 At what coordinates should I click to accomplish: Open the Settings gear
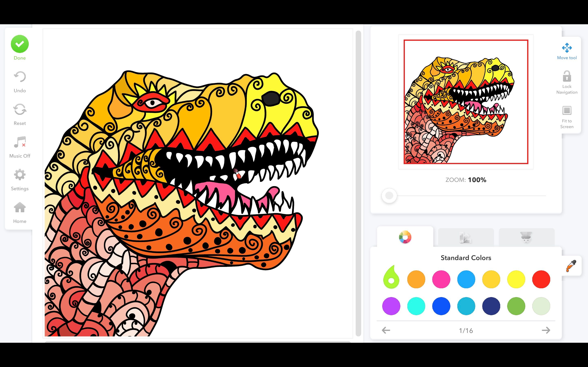20,175
